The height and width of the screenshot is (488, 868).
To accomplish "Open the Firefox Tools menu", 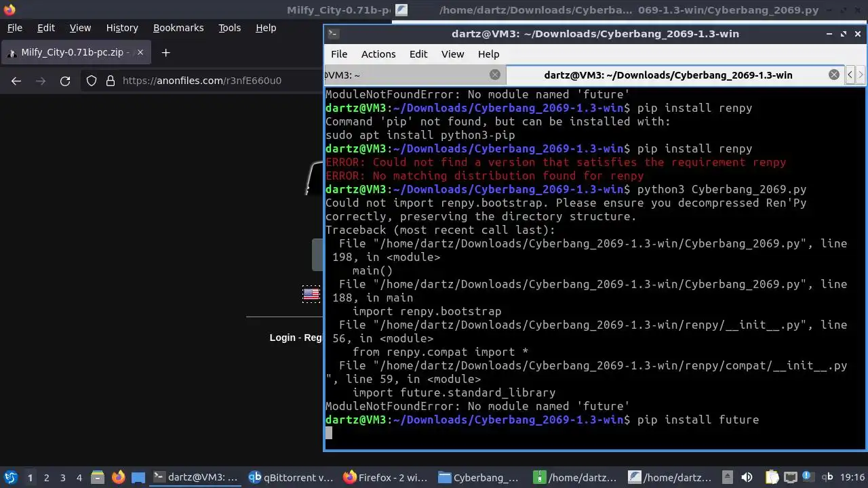I will coord(229,28).
